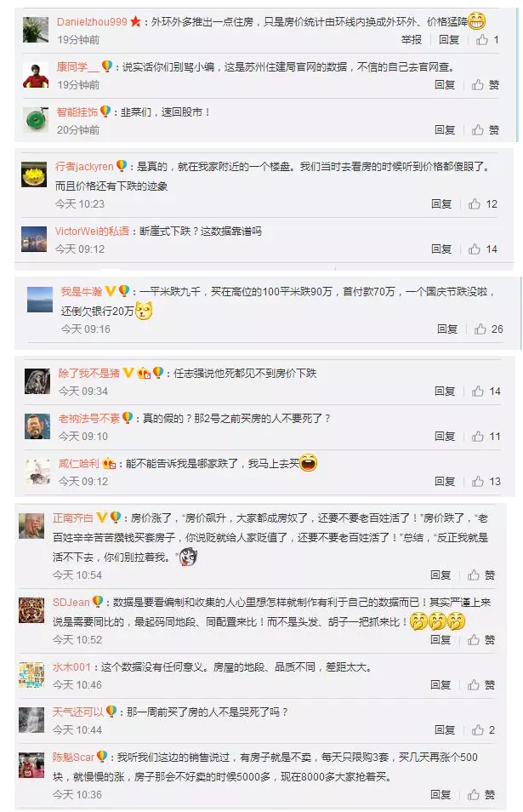
Task: Like 我是牛瀚's comment with 26 likes
Action: point(480,329)
